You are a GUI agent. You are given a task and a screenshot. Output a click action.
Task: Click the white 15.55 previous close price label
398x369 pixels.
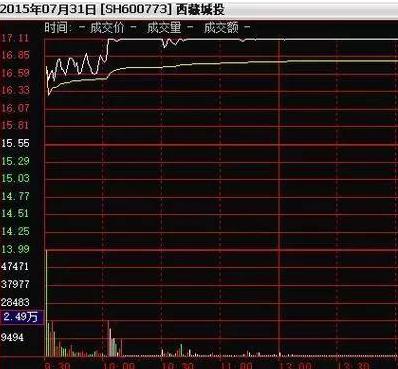click(15, 143)
